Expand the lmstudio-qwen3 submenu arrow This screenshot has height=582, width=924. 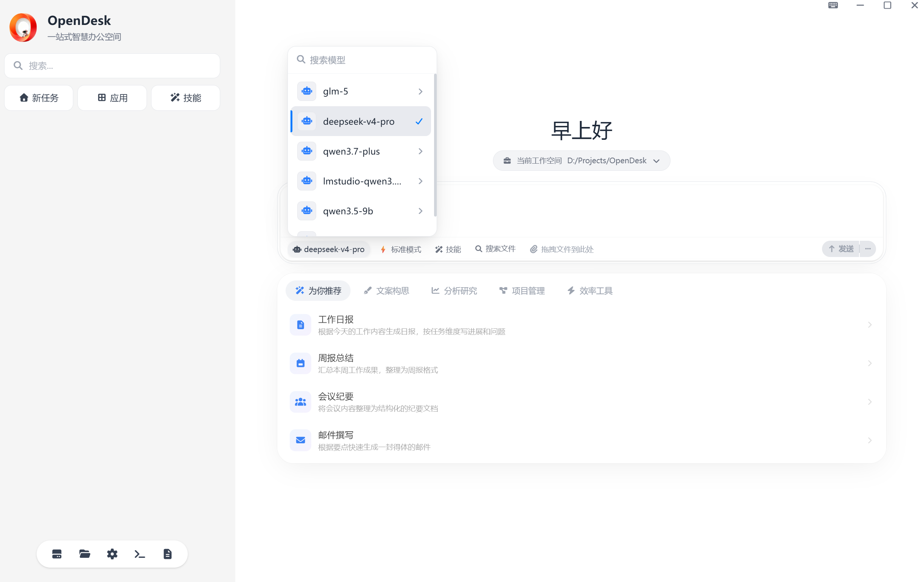[420, 181]
